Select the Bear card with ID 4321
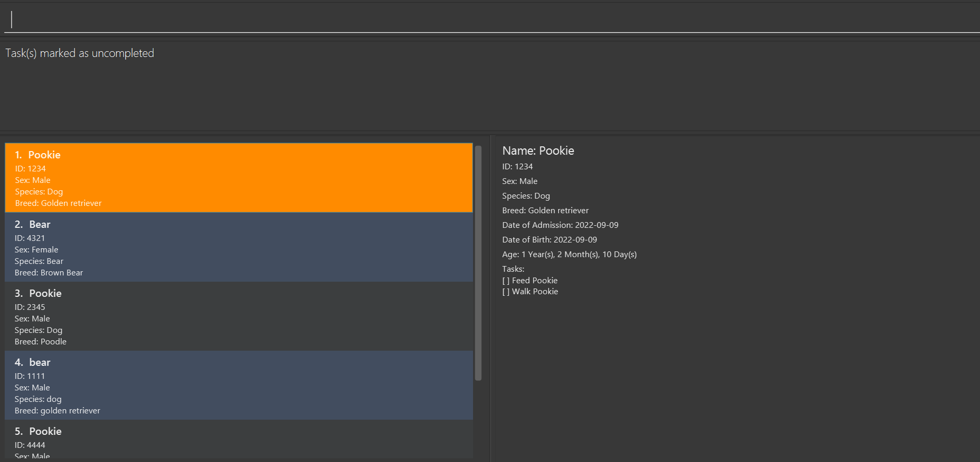 (x=239, y=247)
